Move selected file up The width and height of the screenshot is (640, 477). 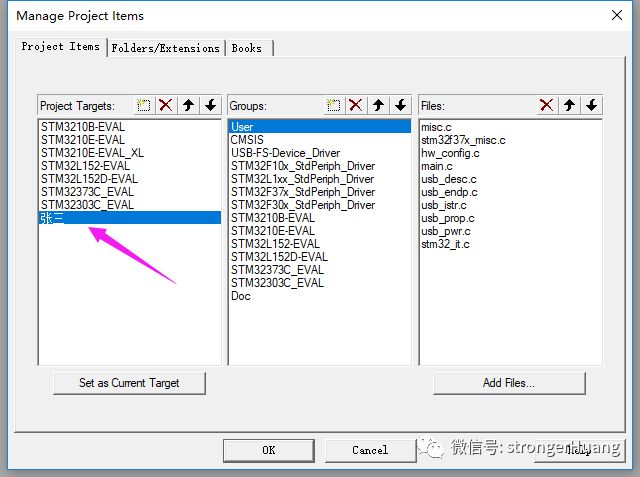(569, 105)
